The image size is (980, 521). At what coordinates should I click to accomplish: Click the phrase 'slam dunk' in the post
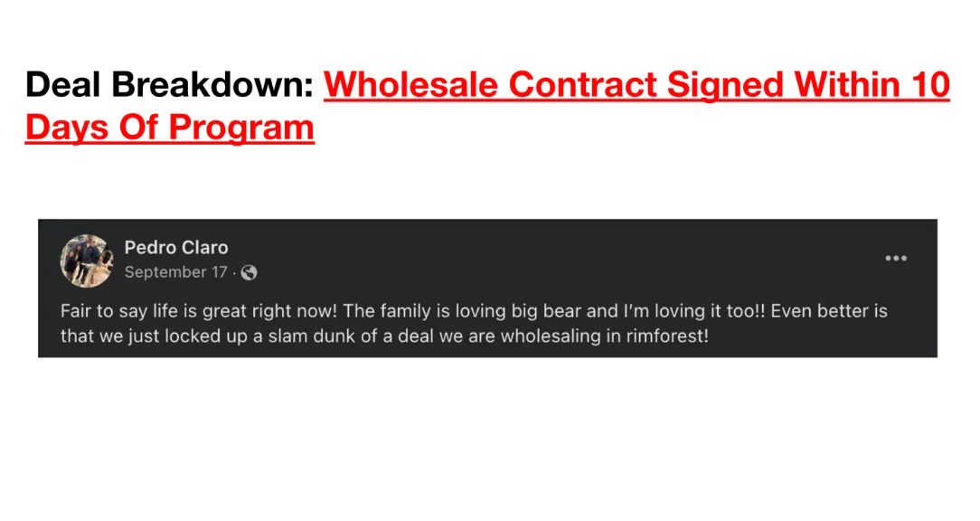[312, 336]
